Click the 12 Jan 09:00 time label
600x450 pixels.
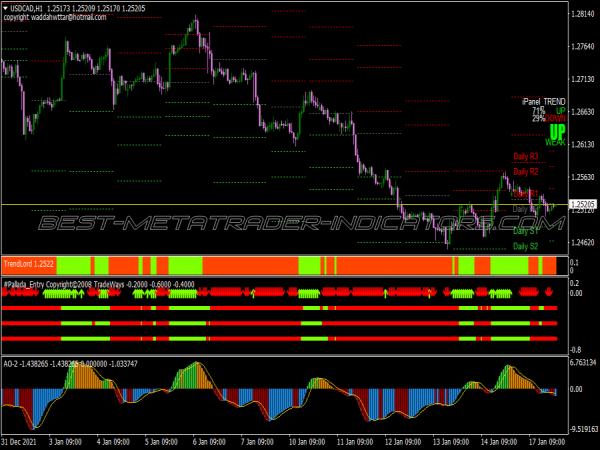[x=403, y=442]
